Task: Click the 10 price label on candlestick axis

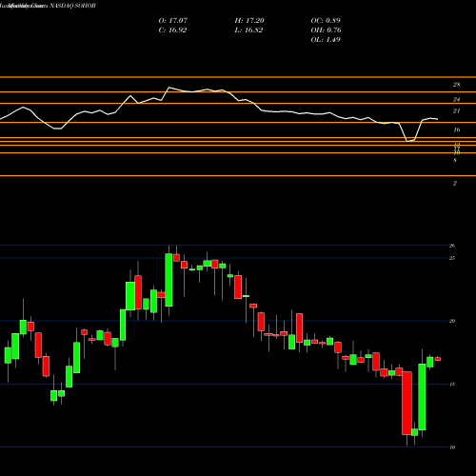Action: [452, 447]
